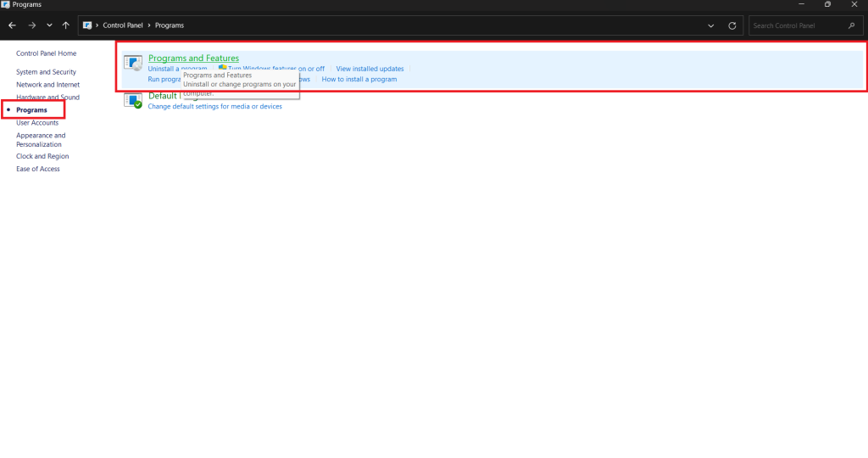
Task: Open Clock and Region category
Action: click(42, 156)
